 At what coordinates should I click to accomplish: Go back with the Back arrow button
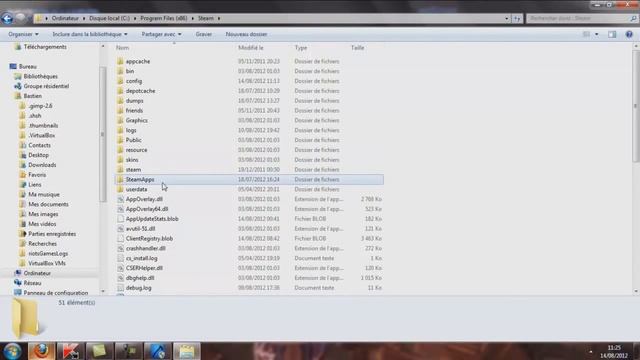click(7, 18)
